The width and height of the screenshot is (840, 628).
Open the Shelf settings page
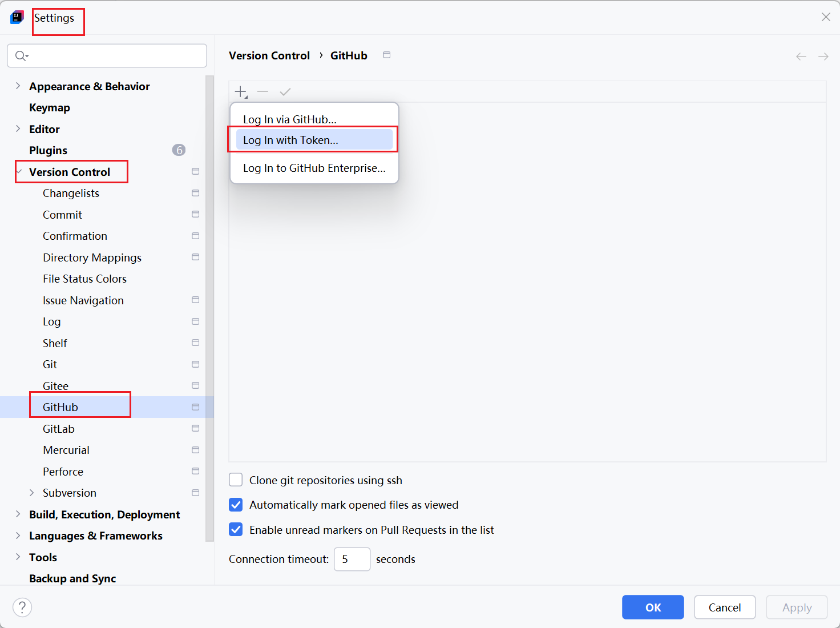[55, 343]
